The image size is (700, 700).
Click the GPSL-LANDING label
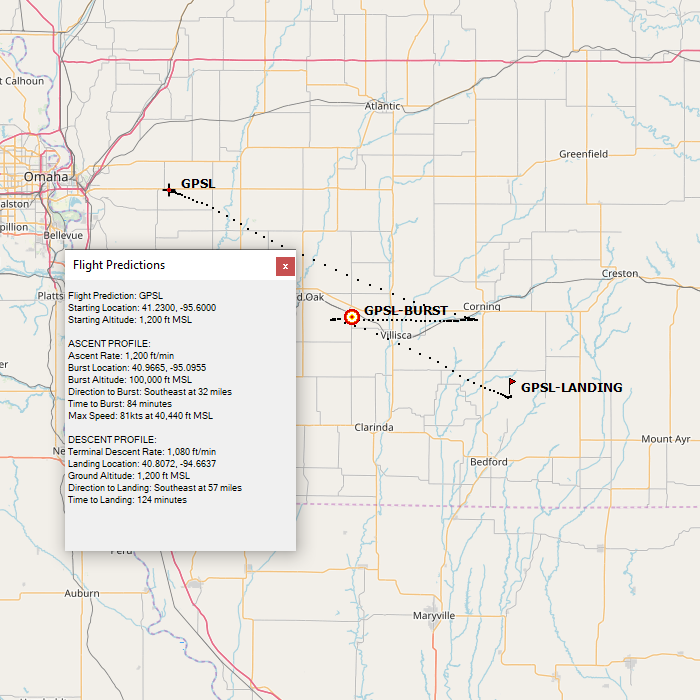click(x=571, y=388)
